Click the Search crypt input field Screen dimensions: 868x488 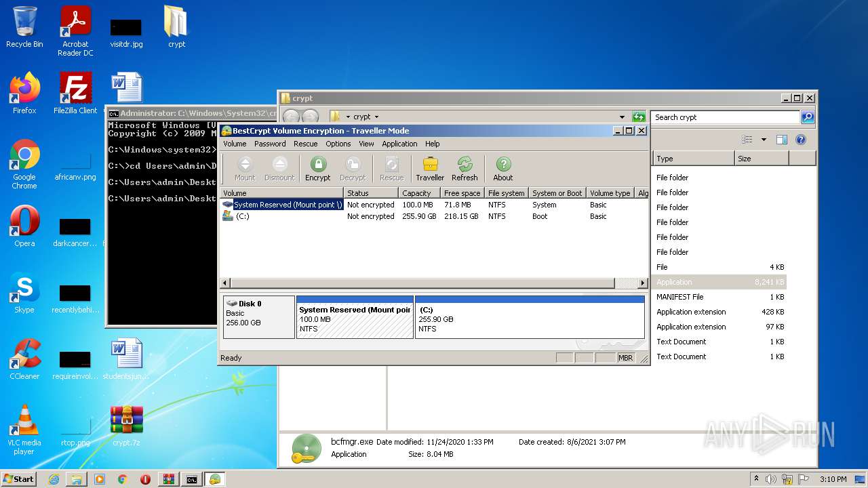(725, 117)
